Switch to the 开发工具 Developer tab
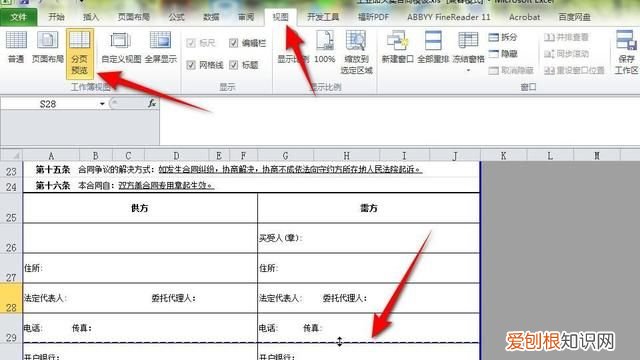The width and height of the screenshot is (640, 360). tap(323, 17)
